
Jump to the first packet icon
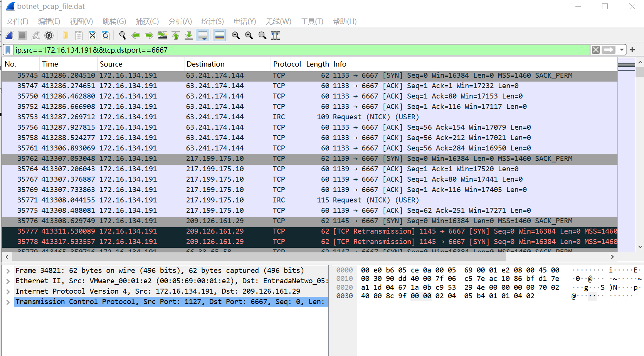point(176,35)
